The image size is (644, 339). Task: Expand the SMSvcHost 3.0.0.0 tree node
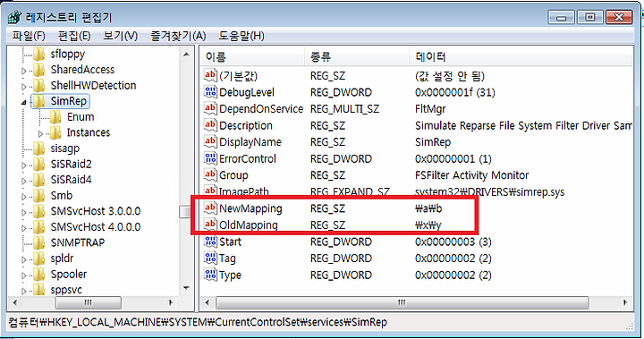(24, 213)
